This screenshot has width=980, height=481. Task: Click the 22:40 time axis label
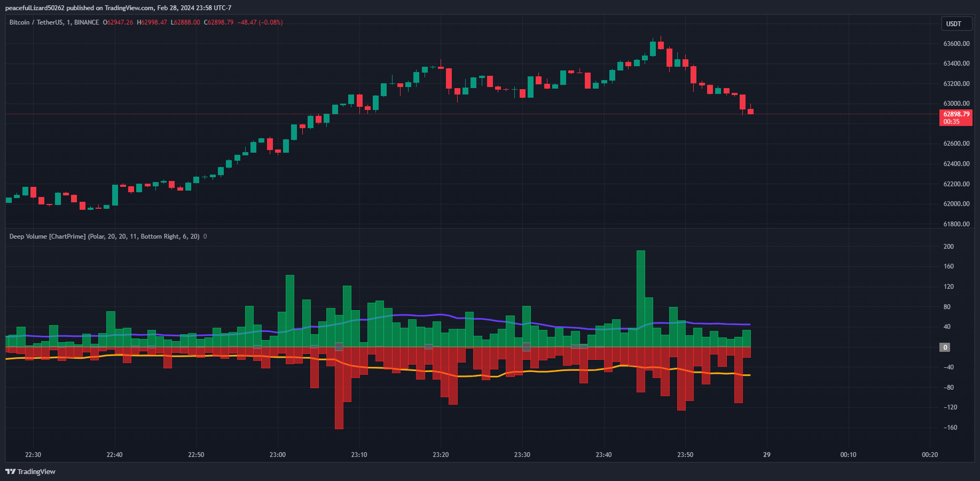pos(114,455)
